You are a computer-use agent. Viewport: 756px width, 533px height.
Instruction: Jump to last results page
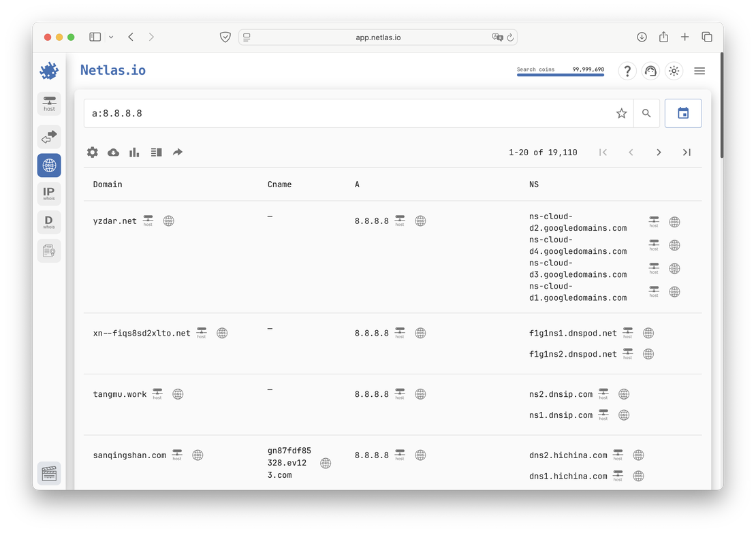[x=687, y=152]
